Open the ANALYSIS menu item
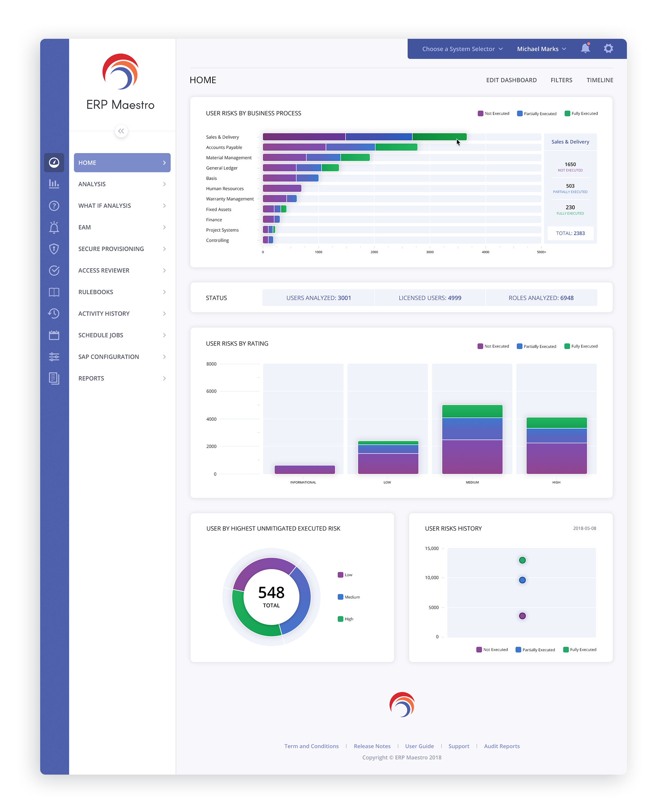This screenshot has width=665, height=812. pyautogui.click(x=122, y=184)
